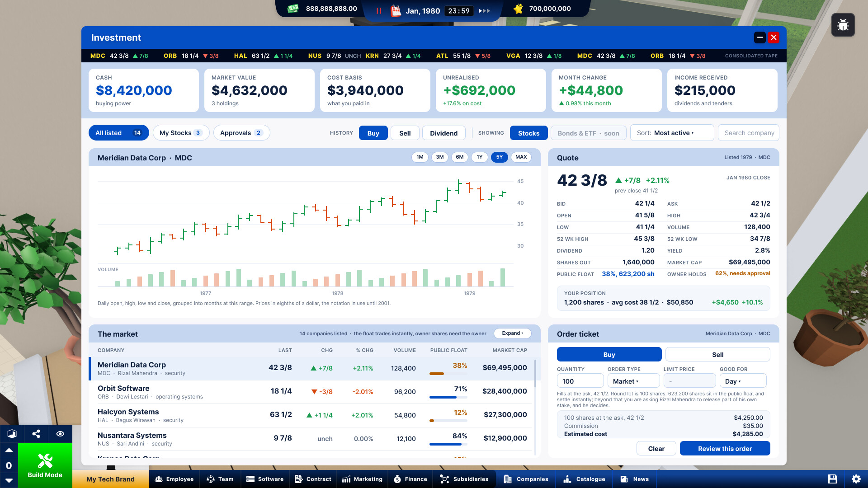Open the Good for Day dropdown
The image size is (868, 488).
(743, 381)
